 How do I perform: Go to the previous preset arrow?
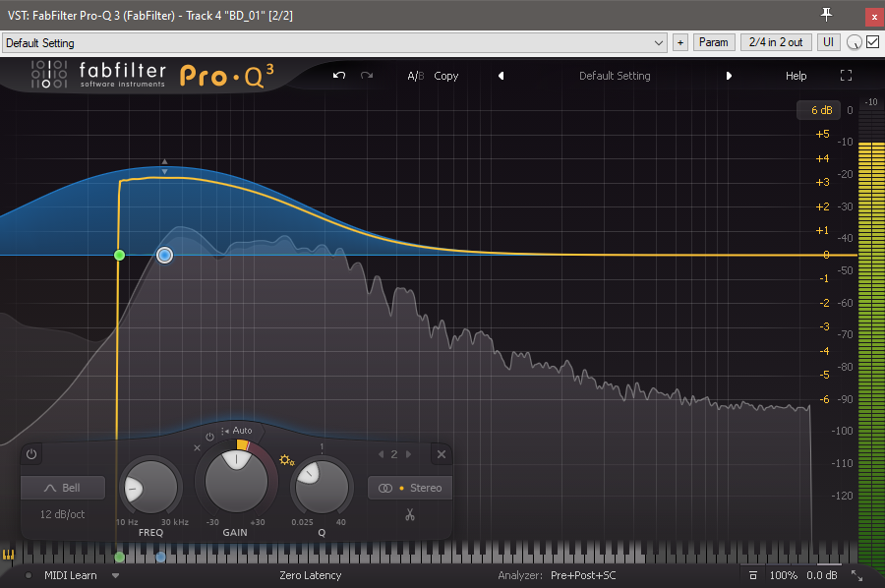click(x=501, y=76)
